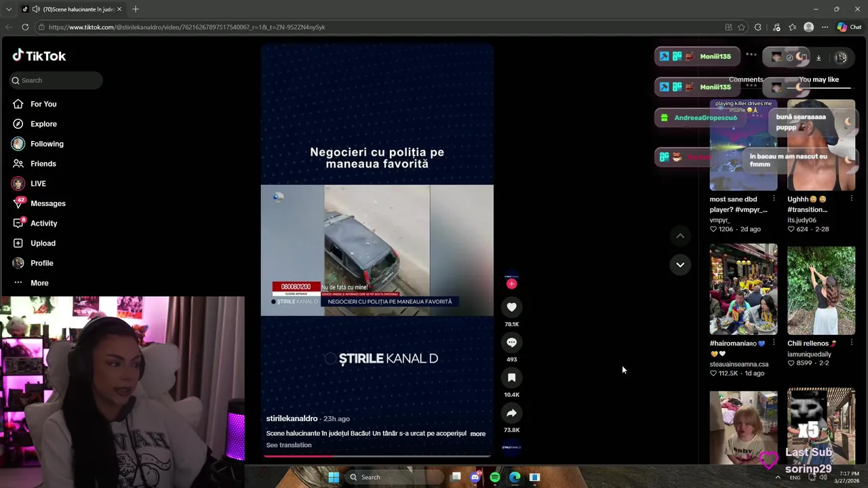Open the iamuniquedaily creator link
Screen dimensions: 868x488
(x=809, y=354)
